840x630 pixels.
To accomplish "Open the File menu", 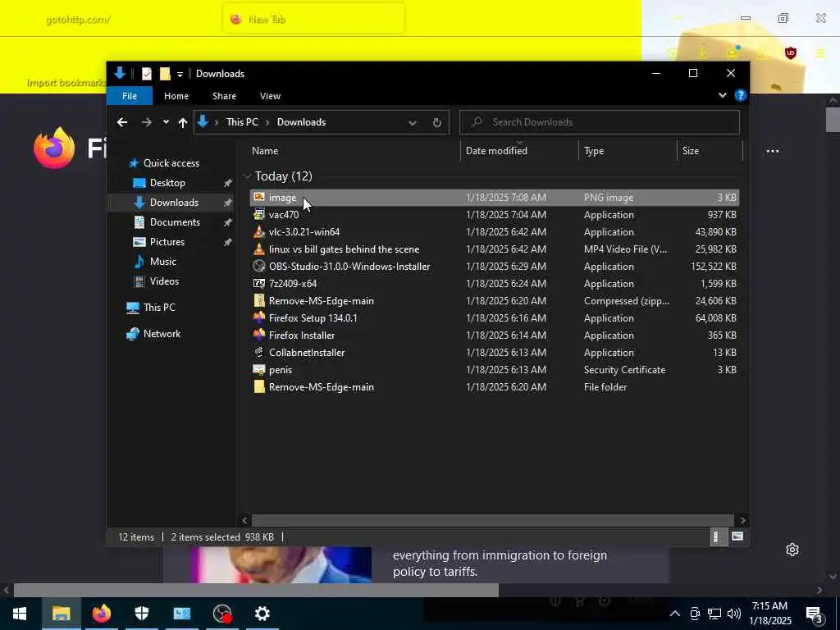I will point(130,96).
